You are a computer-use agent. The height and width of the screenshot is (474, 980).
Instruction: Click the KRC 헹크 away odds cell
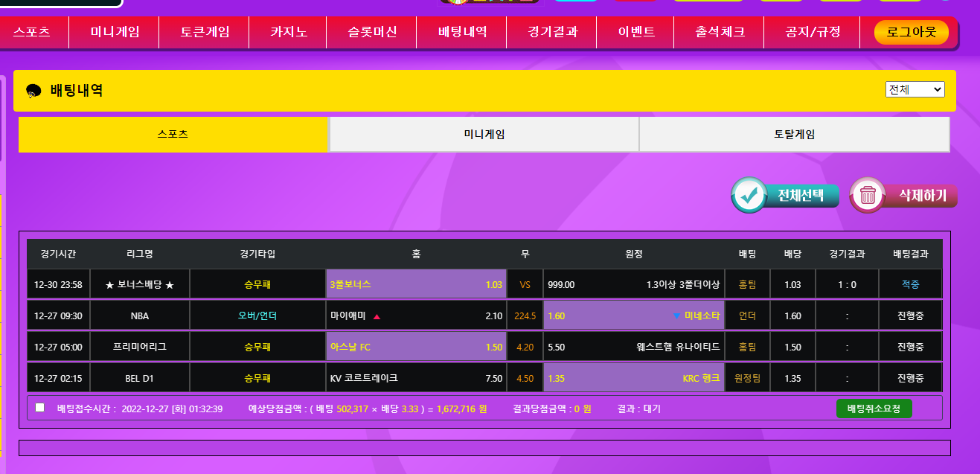(x=633, y=378)
